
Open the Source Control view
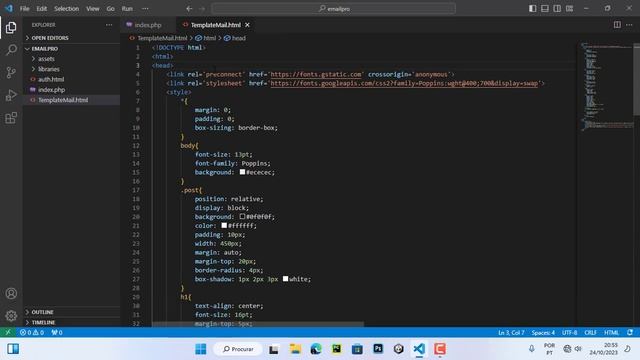pos(11,72)
